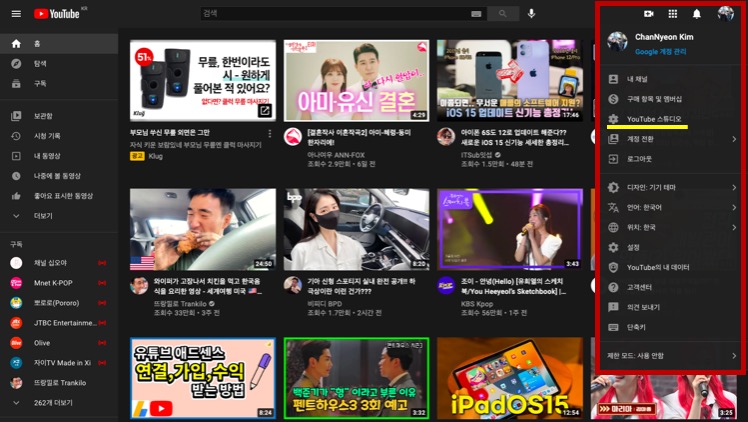Open 채널 십오야 subscription
The height and width of the screenshot is (422, 748).
click(59, 263)
